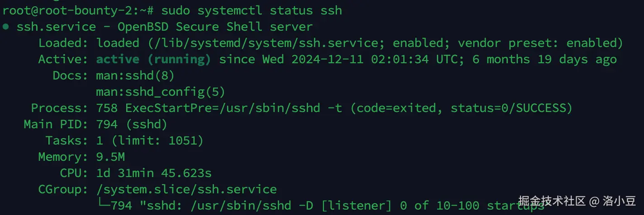
Task: Click the CPU time "1d 31min 45.623s"
Action: pyautogui.click(x=154, y=173)
